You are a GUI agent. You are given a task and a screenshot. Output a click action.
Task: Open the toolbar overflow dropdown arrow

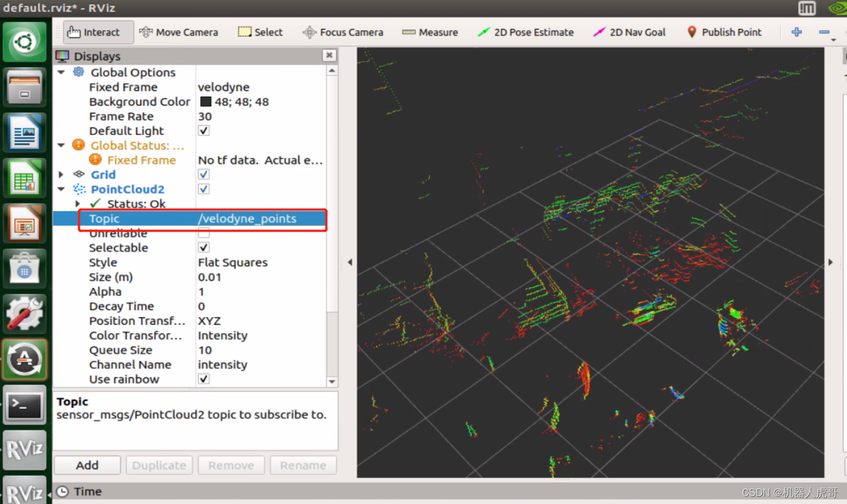tap(834, 40)
